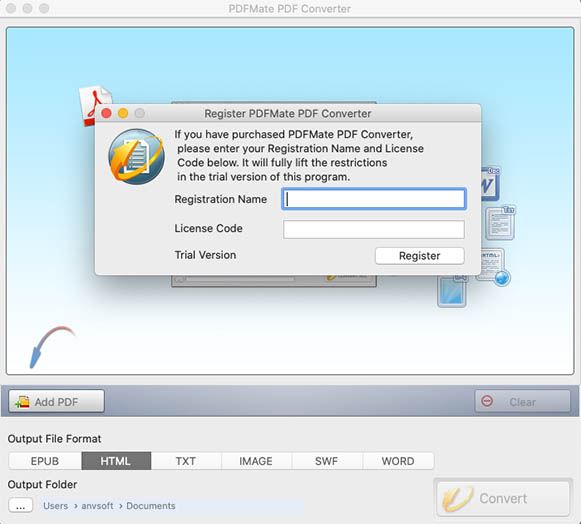Pick the SWF output format
The image size is (581, 524).
327,461
